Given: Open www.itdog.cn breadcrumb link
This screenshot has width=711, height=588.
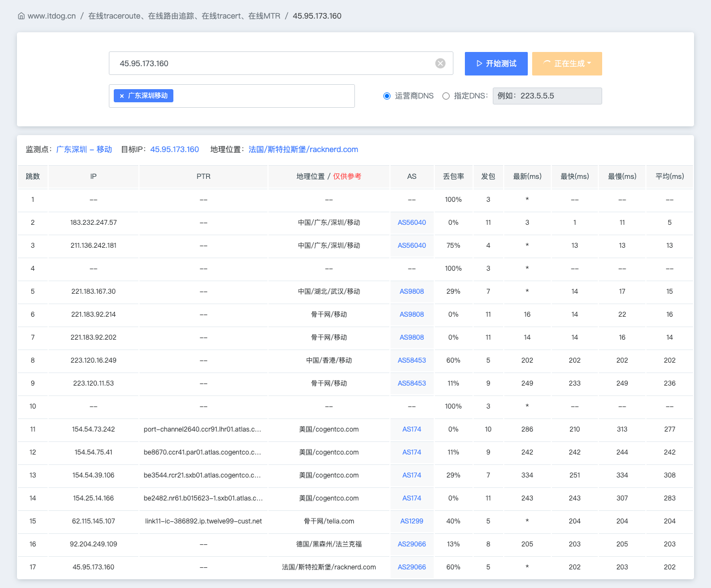Looking at the screenshot, I should (52, 16).
